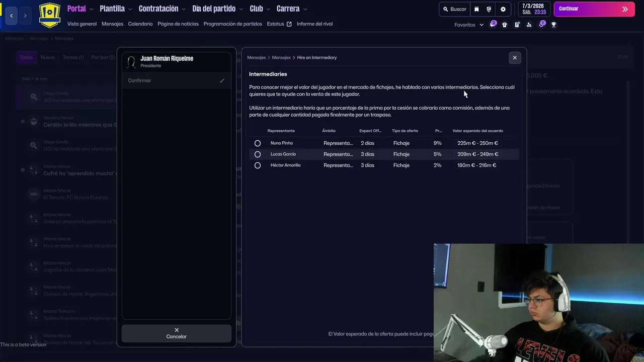Click Nuno Pinho's 2 días cell
The height and width of the screenshot is (362, 644).
click(367, 143)
